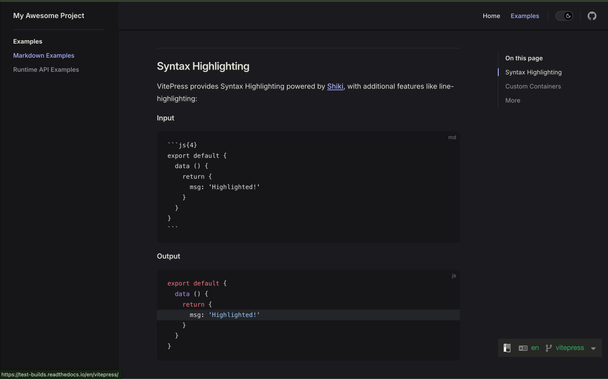Jump to More section in outline
The image size is (608, 379).
click(513, 100)
